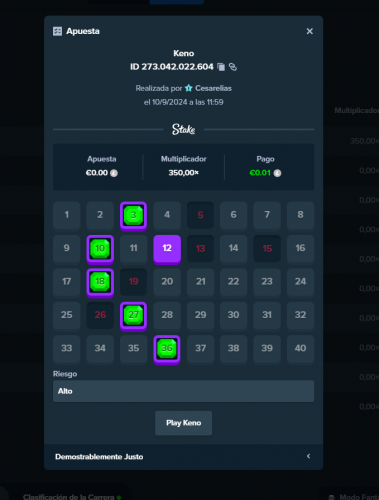Click keno tile number 29
The height and width of the screenshot is (500, 379).
(x=200, y=315)
